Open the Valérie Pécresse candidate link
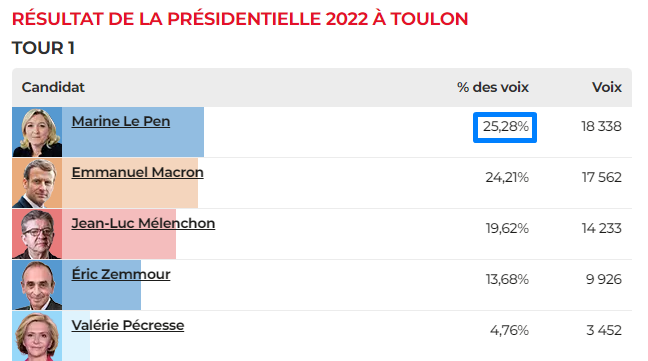The height and width of the screenshot is (361, 648). 128,325
